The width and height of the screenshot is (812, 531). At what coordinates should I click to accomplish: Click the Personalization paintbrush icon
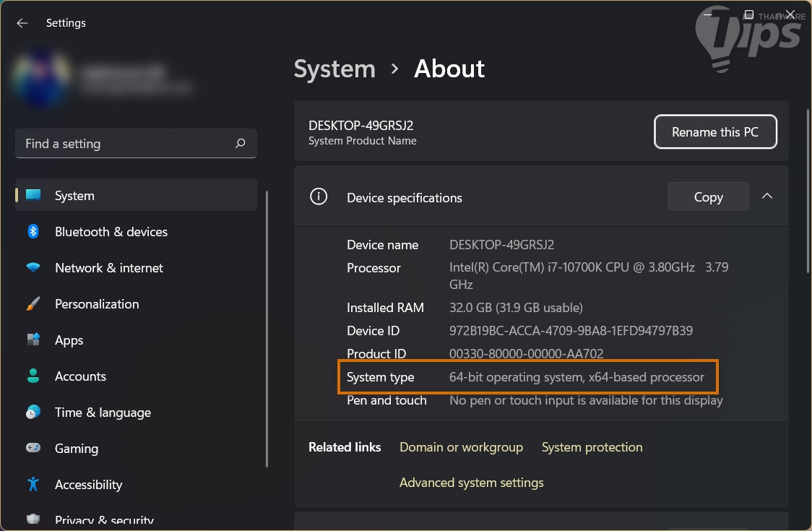(33, 304)
